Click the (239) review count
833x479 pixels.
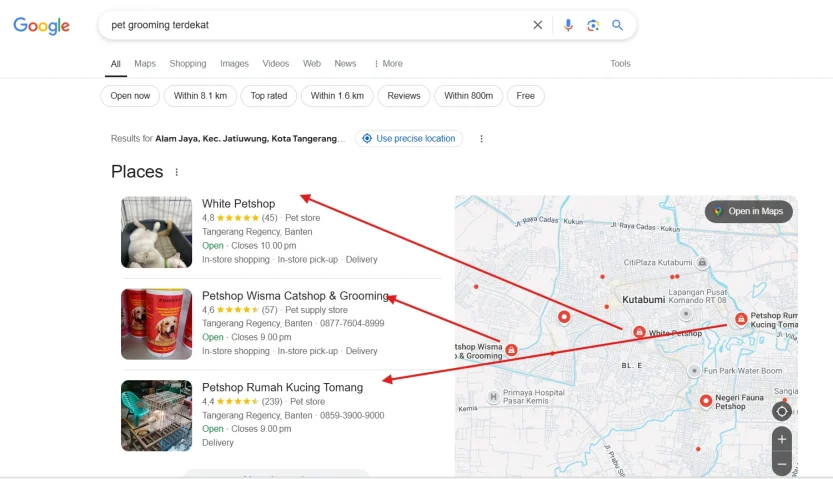pyautogui.click(x=272, y=401)
